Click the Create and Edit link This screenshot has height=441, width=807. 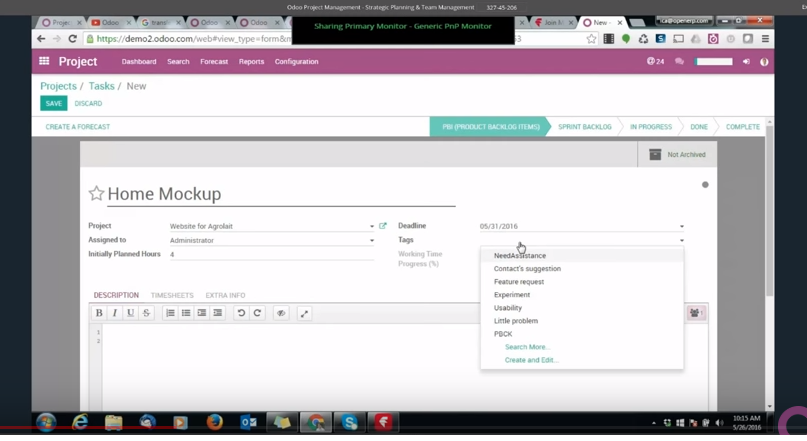pos(531,360)
